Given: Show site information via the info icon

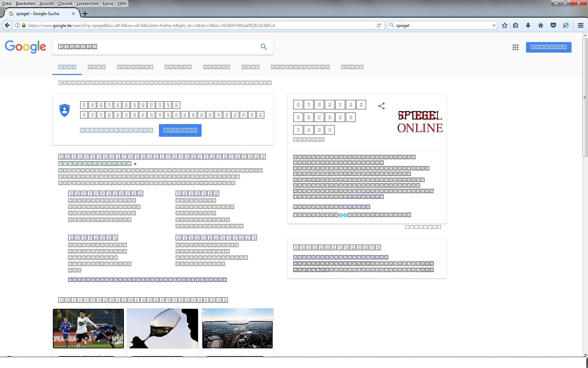Looking at the screenshot, I should 17,25.
